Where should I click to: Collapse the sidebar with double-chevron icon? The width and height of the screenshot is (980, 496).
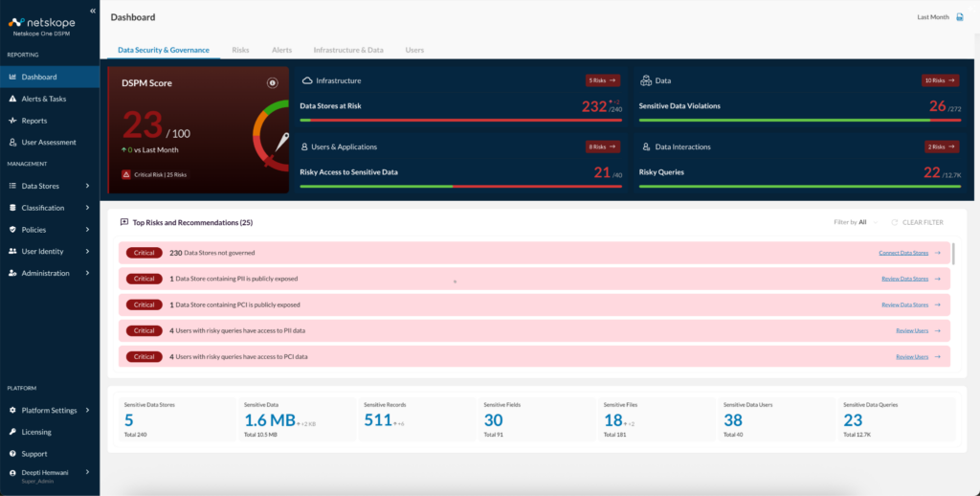click(x=92, y=11)
